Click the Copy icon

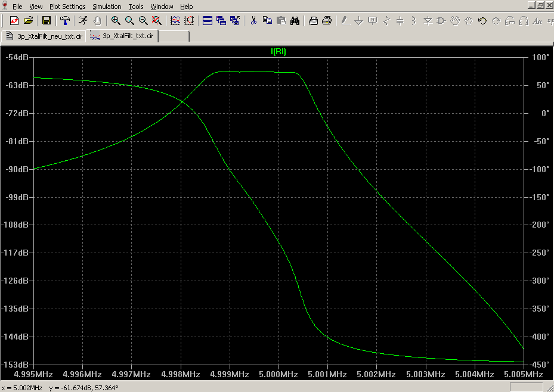coord(268,21)
